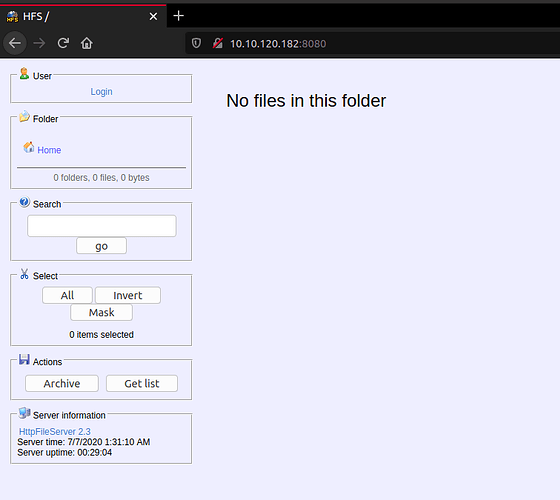Click the Search panel question mark icon

pyautogui.click(x=24, y=202)
